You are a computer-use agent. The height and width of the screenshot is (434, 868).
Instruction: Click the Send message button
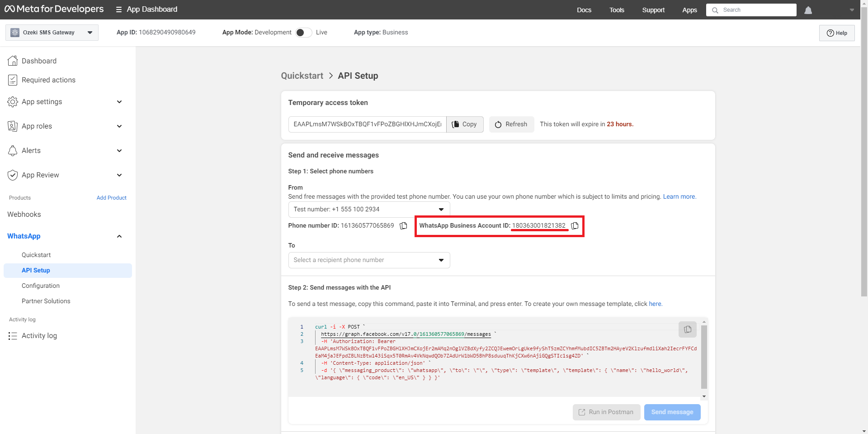tap(672, 412)
